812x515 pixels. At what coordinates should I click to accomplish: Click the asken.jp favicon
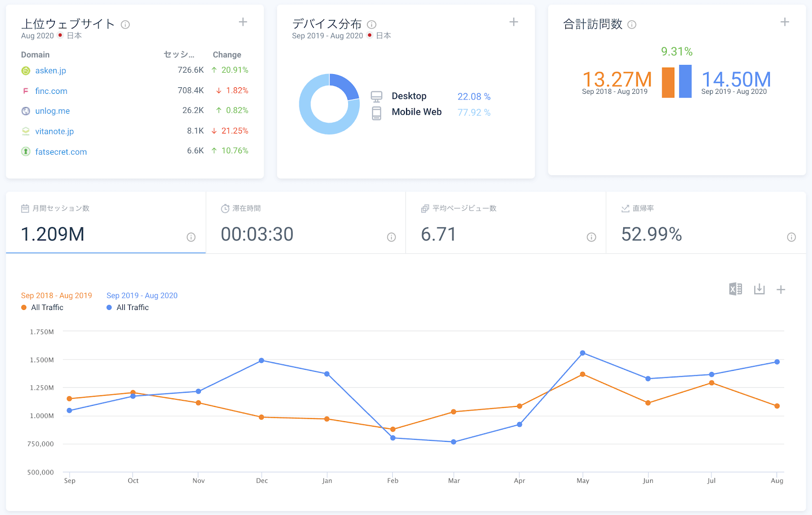click(26, 71)
